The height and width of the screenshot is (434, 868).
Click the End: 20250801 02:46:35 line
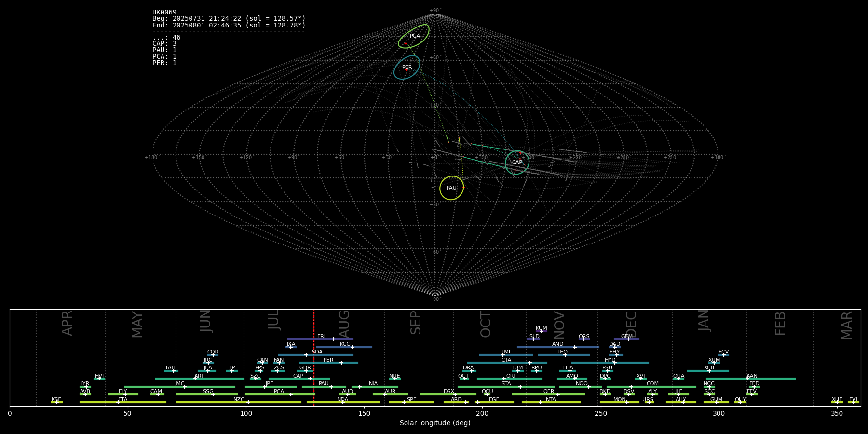(229, 25)
